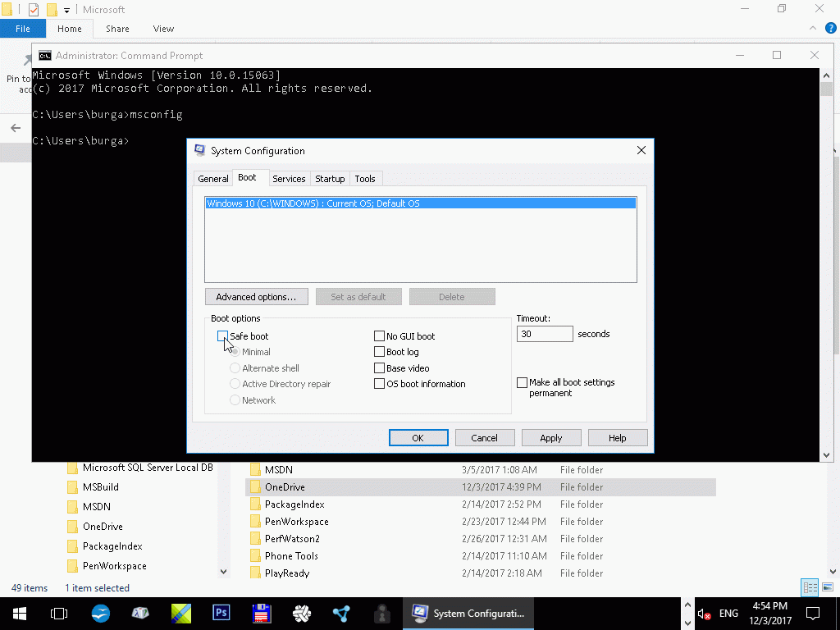The height and width of the screenshot is (630, 840).
Task: Open the Startup tab
Action: tap(330, 178)
